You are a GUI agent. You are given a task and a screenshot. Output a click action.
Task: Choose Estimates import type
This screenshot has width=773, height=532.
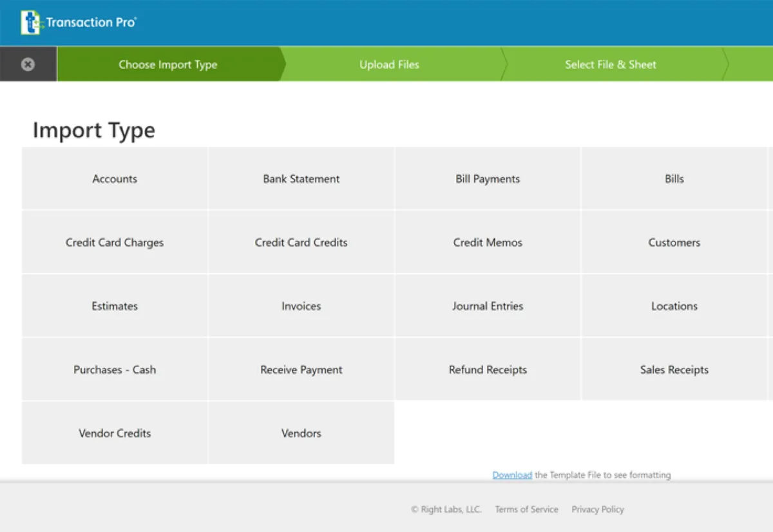pyautogui.click(x=115, y=306)
